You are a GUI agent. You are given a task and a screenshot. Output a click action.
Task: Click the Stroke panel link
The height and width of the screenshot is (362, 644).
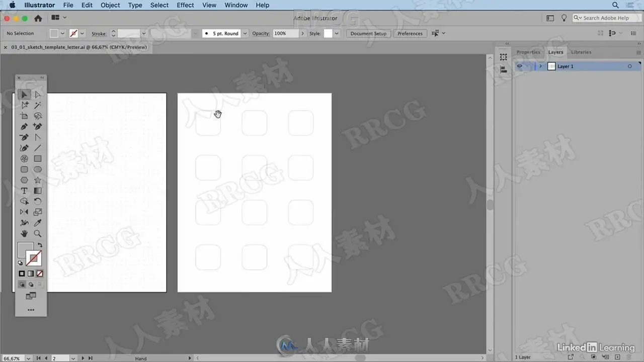[99, 34]
